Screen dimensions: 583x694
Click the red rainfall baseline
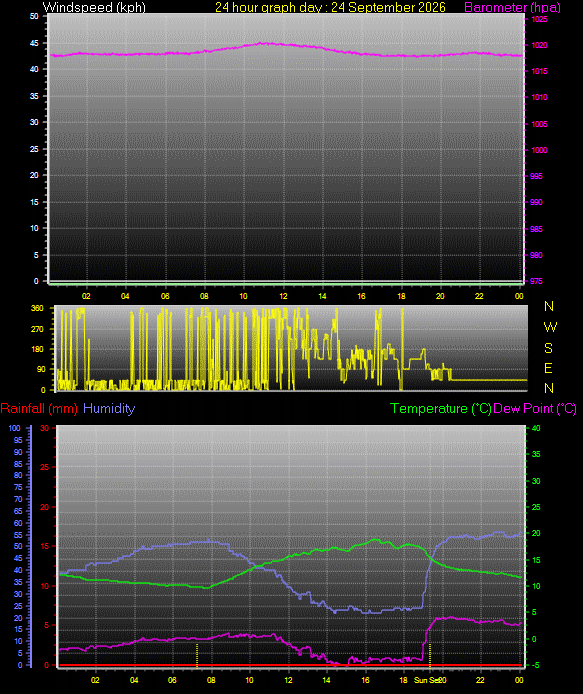click(x=290, y=665)
